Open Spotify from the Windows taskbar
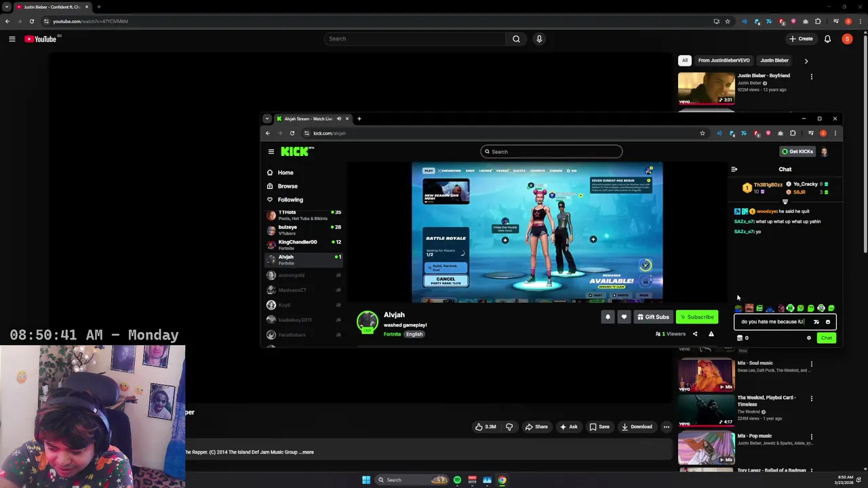Screen dimensions: 868x488 coord(457,480)
